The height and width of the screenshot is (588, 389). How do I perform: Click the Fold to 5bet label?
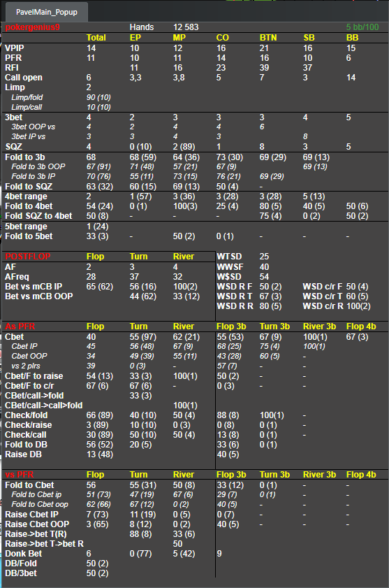click(29, 236)
